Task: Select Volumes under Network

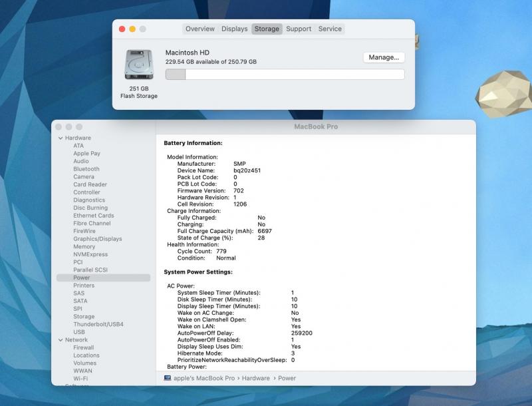Action: [85, 363]
